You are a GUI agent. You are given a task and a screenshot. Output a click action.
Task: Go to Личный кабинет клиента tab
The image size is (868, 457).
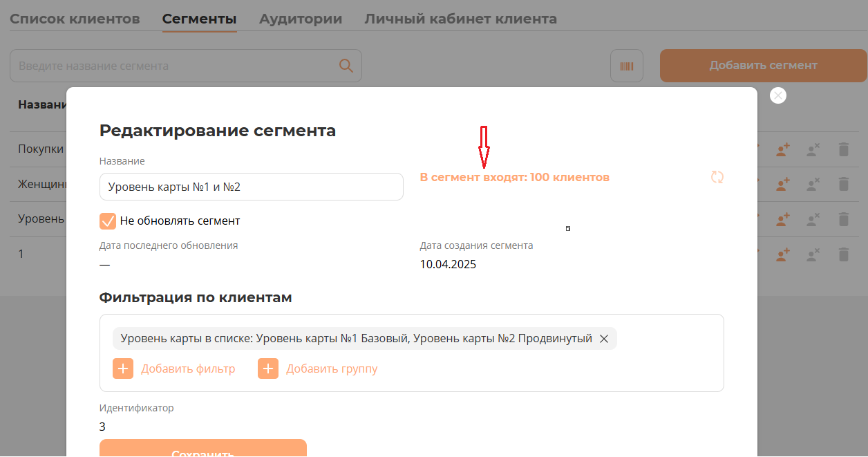tap(460, 19)
